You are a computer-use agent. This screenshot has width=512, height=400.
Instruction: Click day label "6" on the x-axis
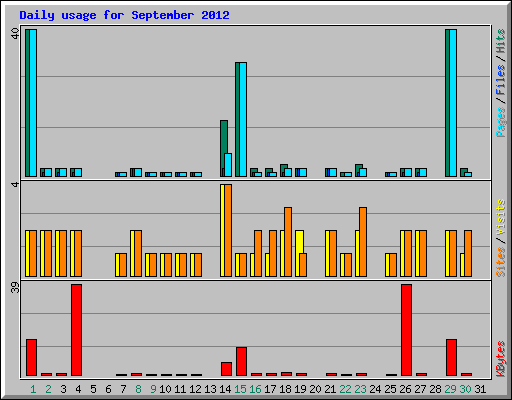coord(108,389)
